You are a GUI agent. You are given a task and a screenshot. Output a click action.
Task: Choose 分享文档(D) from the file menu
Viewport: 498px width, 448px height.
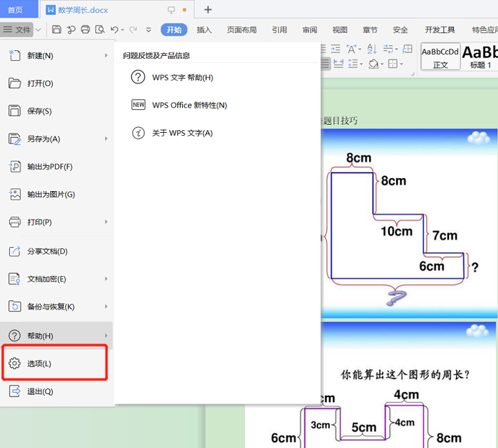[57, 251]
